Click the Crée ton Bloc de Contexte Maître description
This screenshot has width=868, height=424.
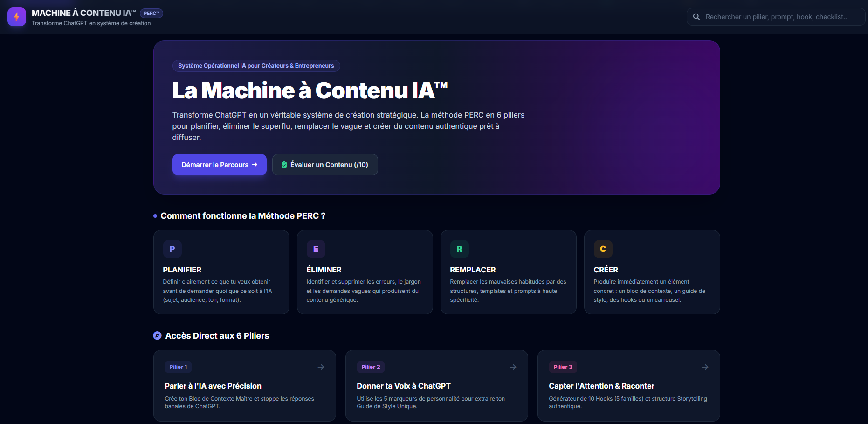click(239, 403)
